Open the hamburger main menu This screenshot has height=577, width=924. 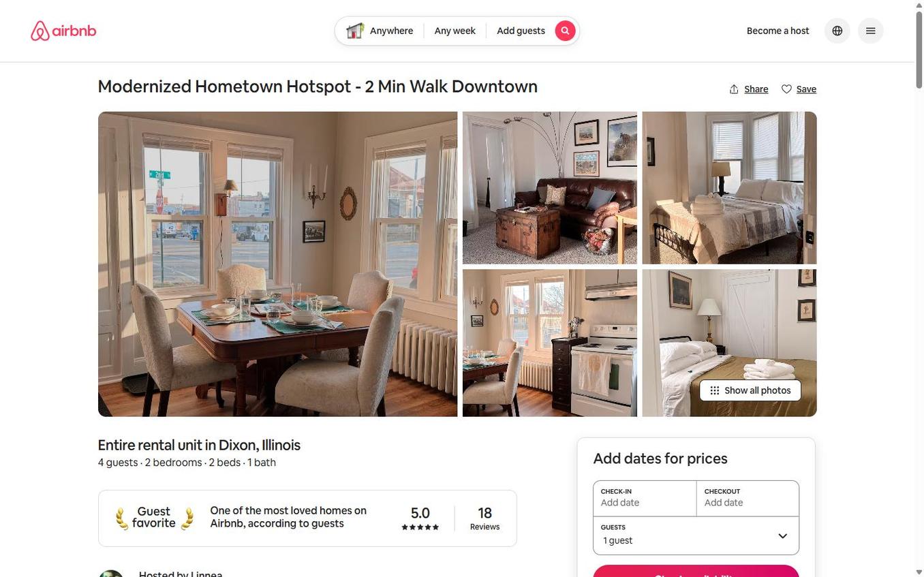[870, 31]
